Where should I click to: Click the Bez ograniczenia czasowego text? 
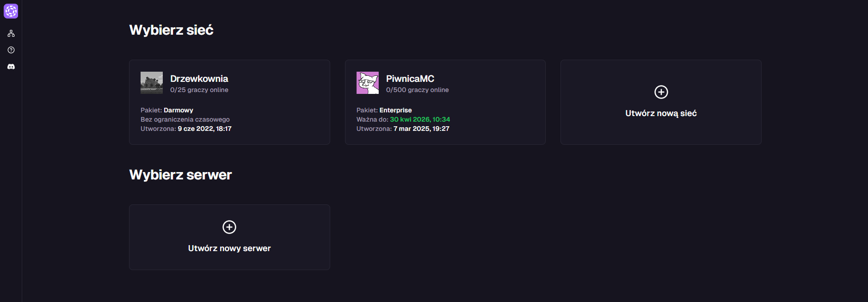tap(185, 119)
